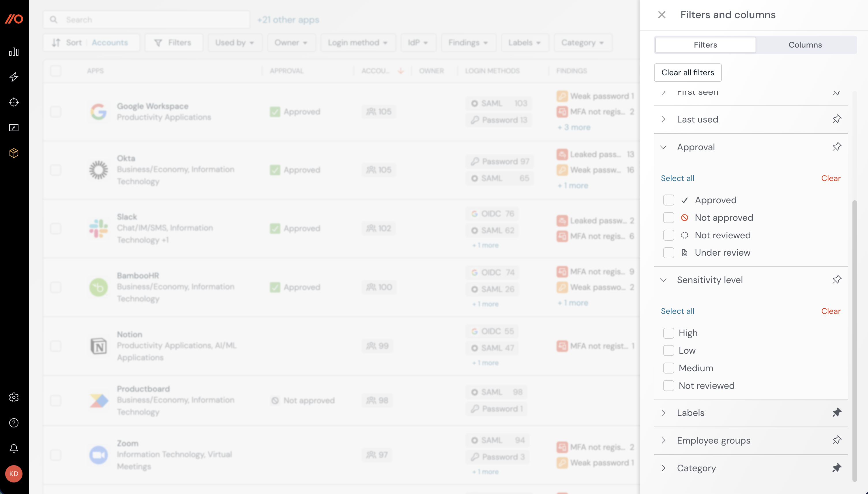The width and height of the screenshot is (868, 494).
Task: Click the Zoom app logo
Action: (x=98, y=455)
